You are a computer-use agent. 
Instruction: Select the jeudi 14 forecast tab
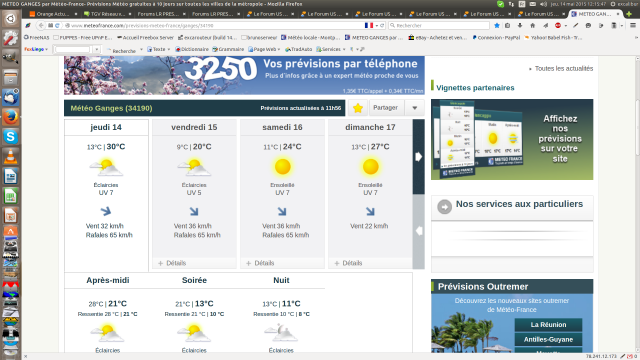106,127
